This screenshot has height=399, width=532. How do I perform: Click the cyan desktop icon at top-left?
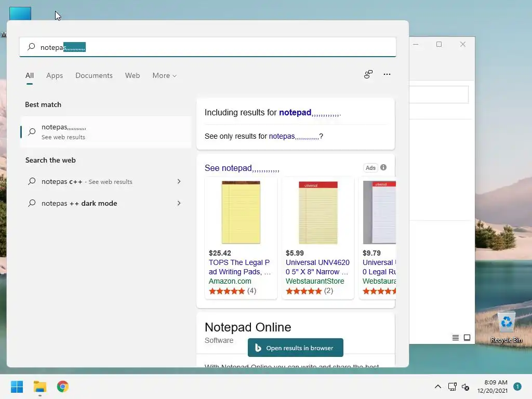pyautogui.click(x=20, y=14)
